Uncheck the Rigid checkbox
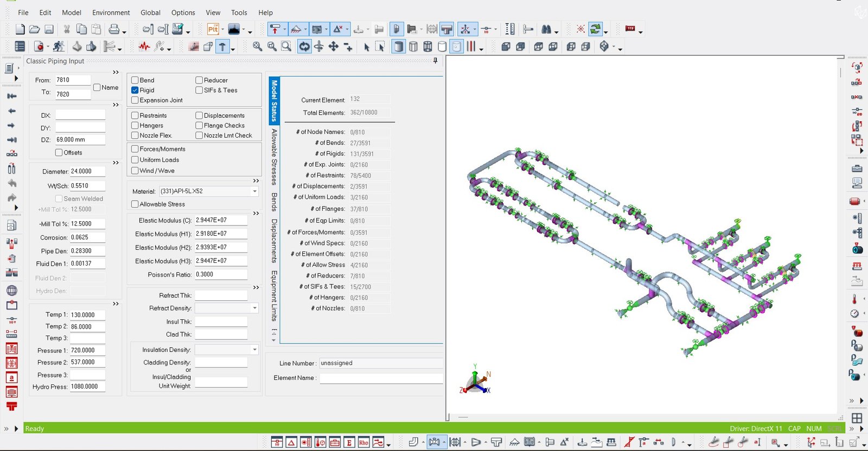This screenshot has width=868, height=451. click(135, 91)
